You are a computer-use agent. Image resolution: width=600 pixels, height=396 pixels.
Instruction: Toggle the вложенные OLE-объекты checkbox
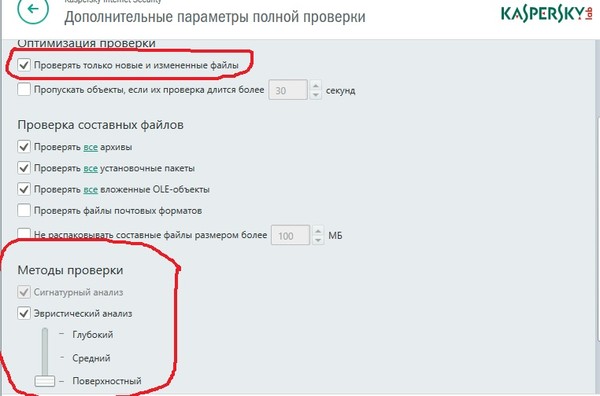click(x=24, y=189)
